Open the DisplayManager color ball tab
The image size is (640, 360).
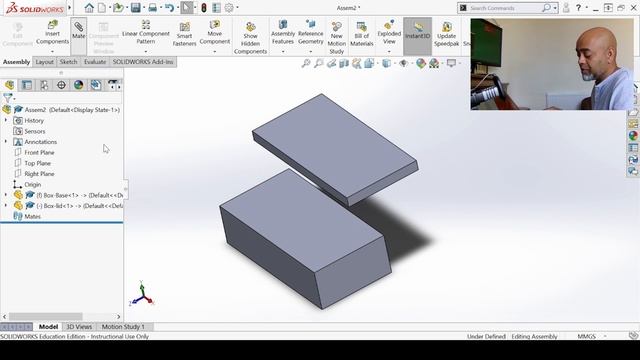pos(78,85)
